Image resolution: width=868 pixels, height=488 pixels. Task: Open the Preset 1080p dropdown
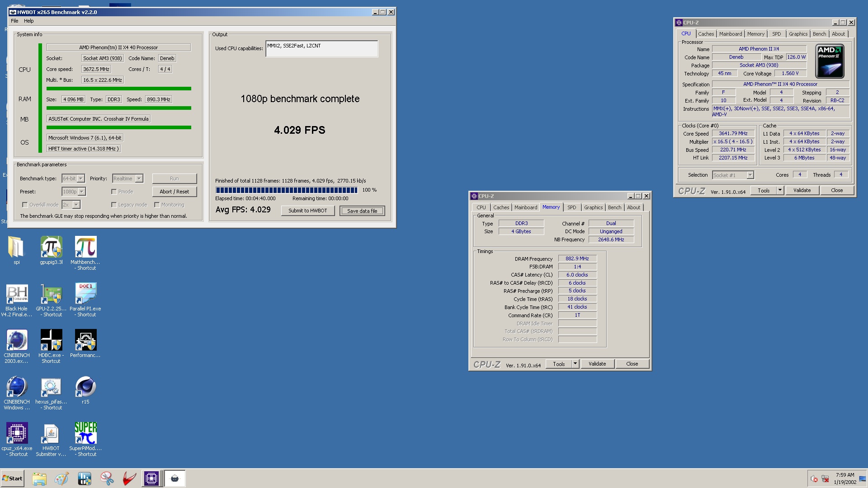[x=82, y=192]
